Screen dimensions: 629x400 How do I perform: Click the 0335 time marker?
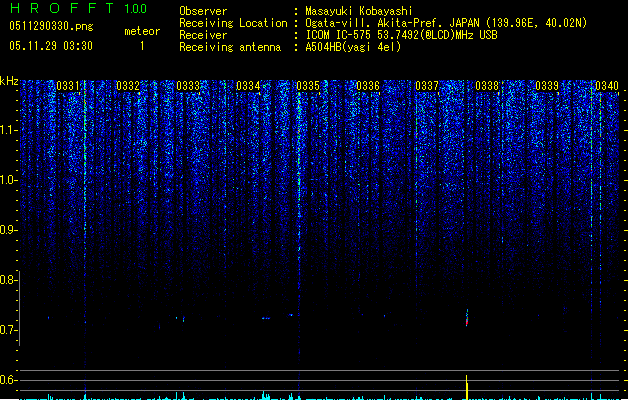[308, 86]
